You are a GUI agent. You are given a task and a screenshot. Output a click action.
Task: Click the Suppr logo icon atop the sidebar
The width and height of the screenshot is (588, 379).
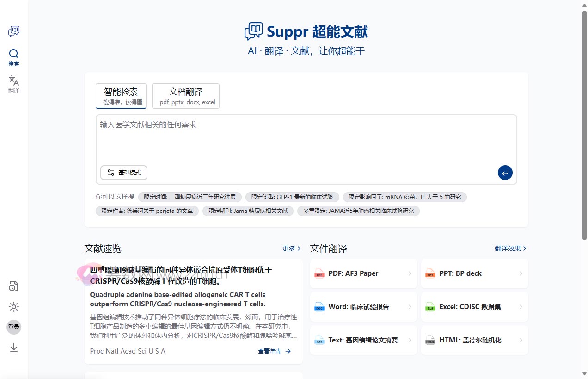coord(13,31)
